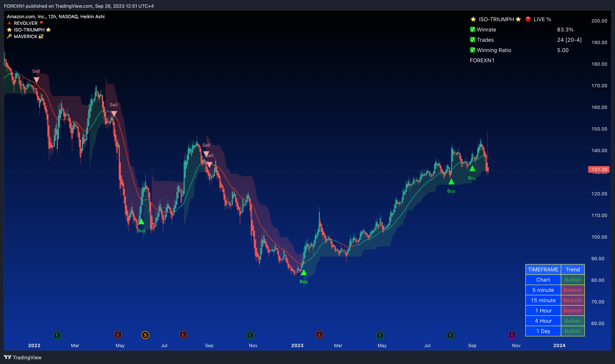Click the Chart row Bullish cell
Viewport: 615px width, 364px height.
point(573,280)
